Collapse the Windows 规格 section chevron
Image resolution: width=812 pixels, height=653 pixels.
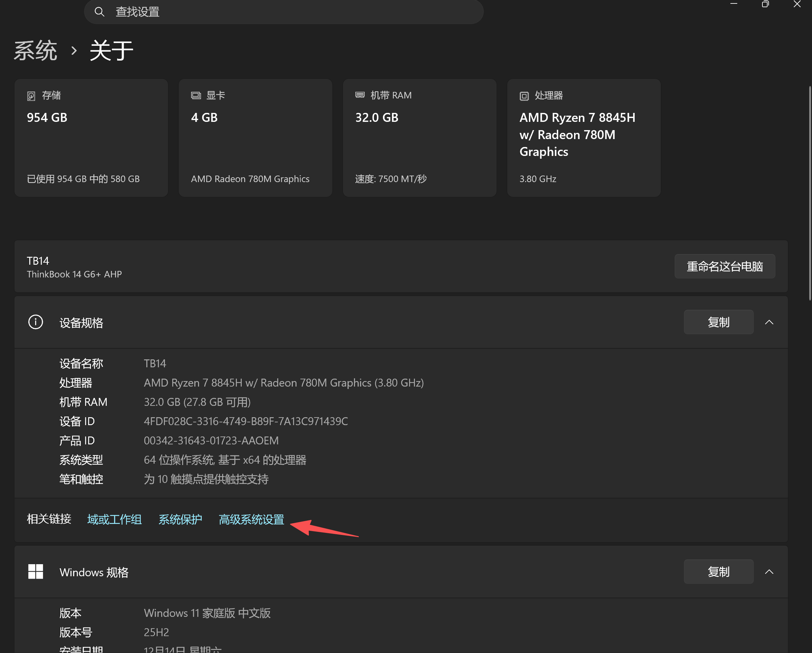tap(769, 572)
